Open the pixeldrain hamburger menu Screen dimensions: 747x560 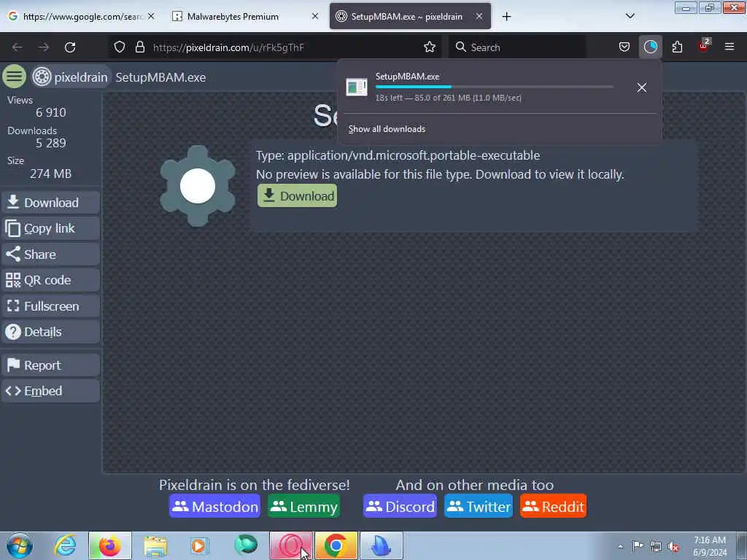15,77
